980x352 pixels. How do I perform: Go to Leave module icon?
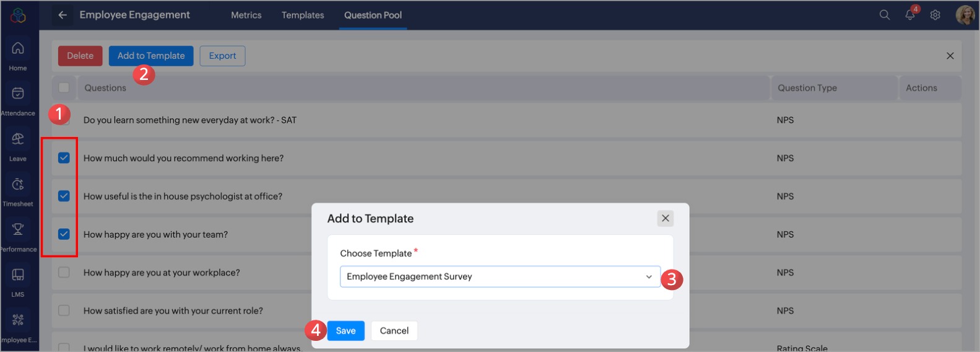[x=18, y=139]
